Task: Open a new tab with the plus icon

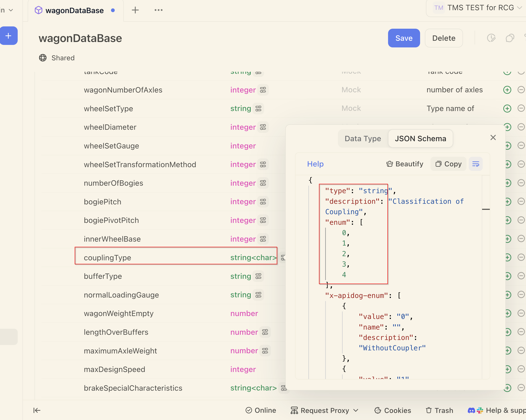Action: click(135, 10)
